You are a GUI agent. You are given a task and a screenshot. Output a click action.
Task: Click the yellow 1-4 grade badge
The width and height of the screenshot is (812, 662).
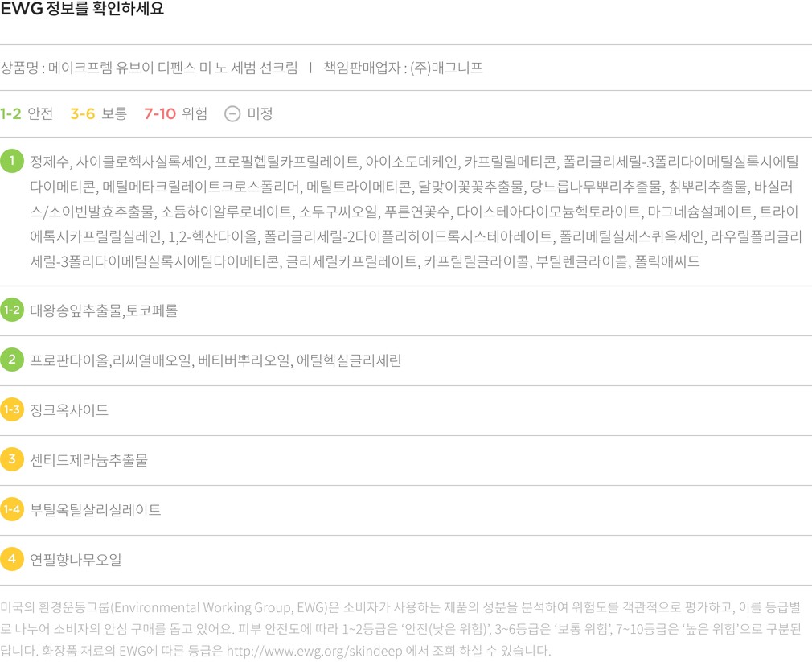click(x=12, y=509)
